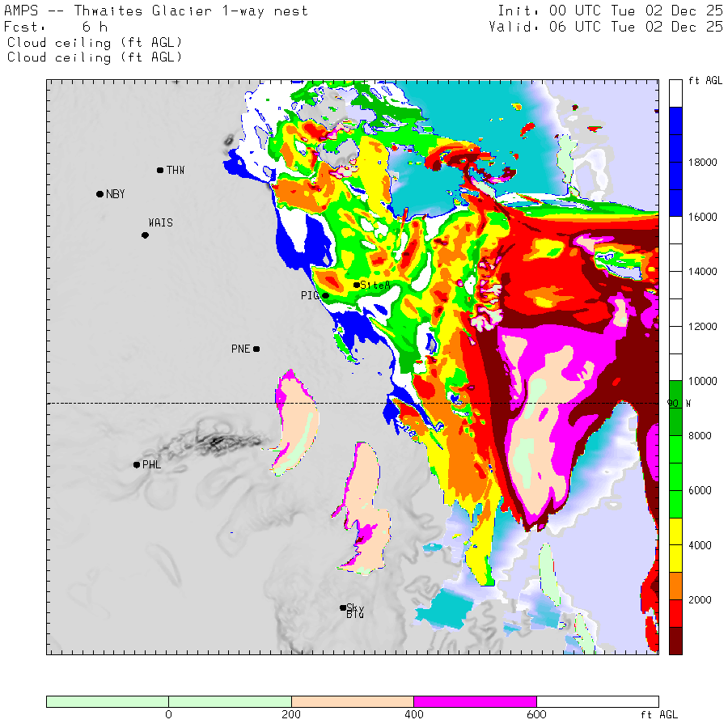Select the Sky Blu station marker

343,607
